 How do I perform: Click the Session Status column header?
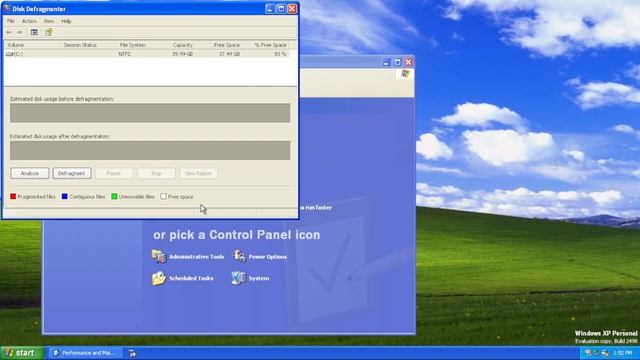[x=87, y=45]
